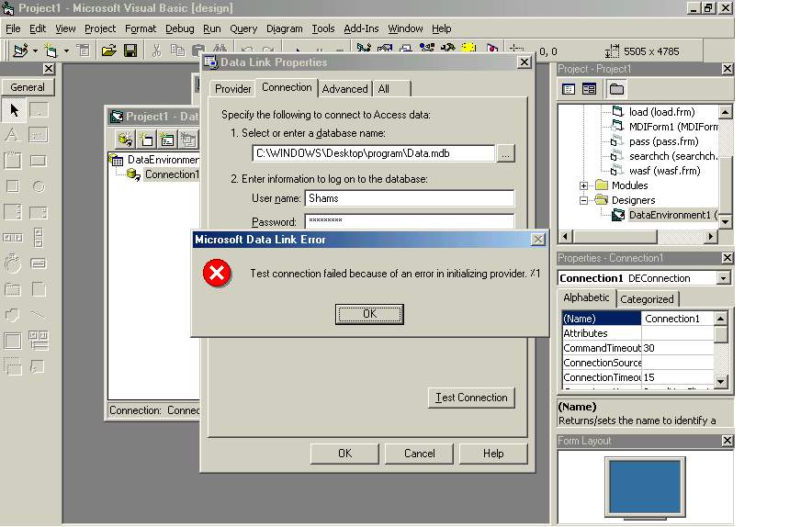The image size is (812, 527).
Task: Click OK in the Data Link Error dialog
Action: [x=369, y=314]
